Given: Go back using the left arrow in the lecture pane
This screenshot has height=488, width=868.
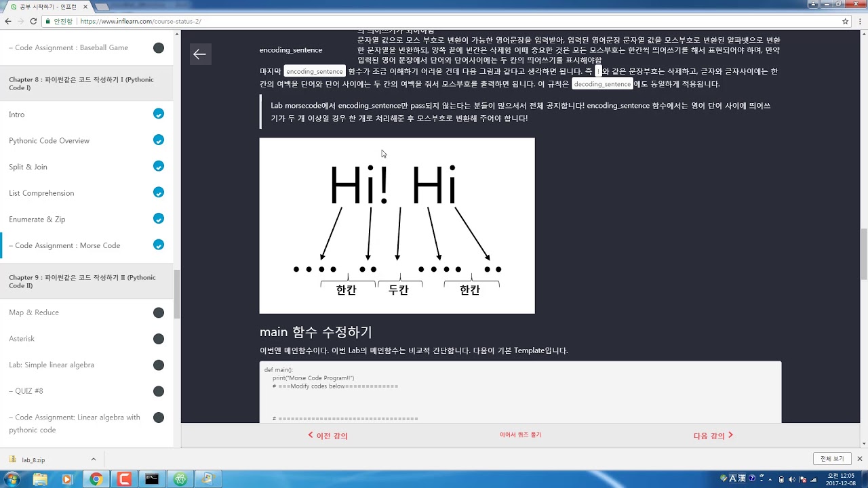Looking at the screenshot, I should (x=199, y=54).
